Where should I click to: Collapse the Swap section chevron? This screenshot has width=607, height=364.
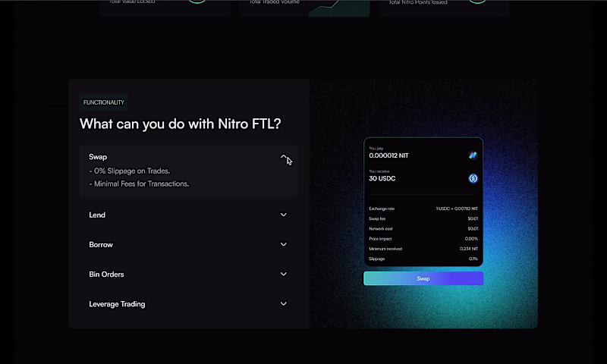(x=283, y=157)
